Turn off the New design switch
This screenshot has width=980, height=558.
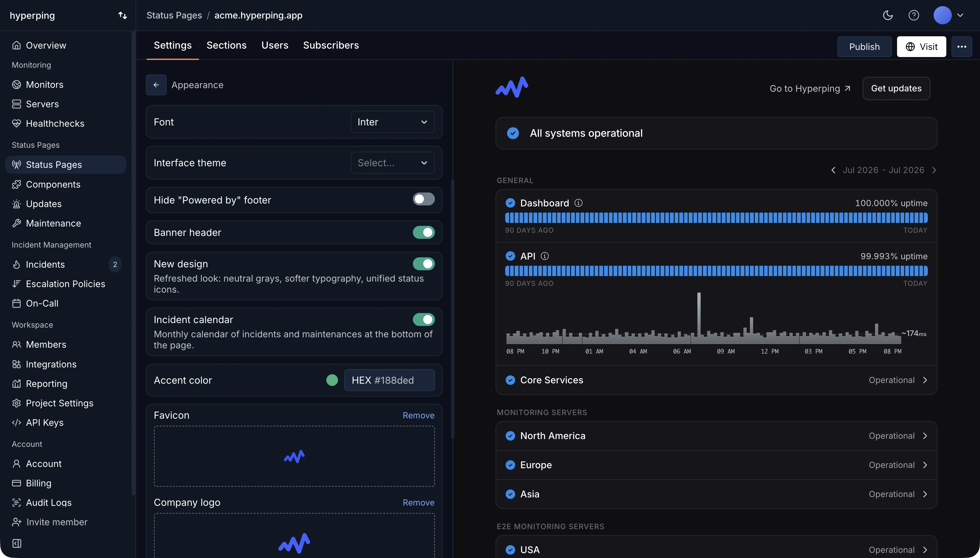click(x=424, y=264)
